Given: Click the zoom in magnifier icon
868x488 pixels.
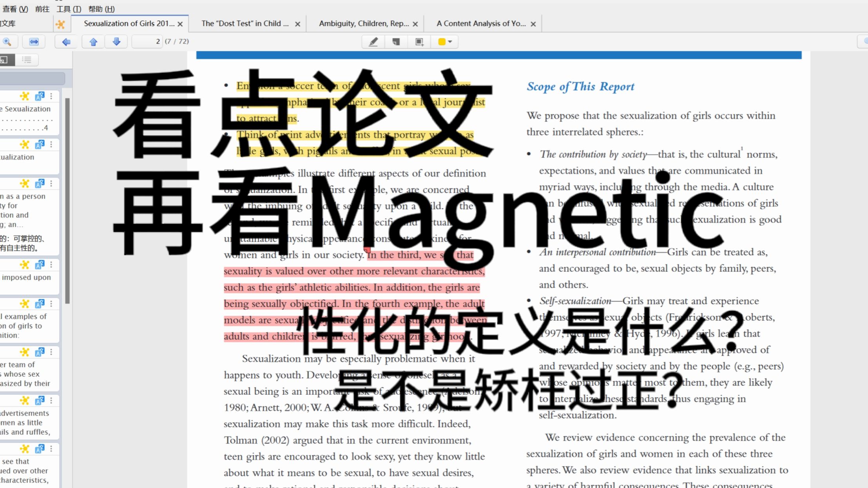Looking at the screenshot, I should [7, 42].
